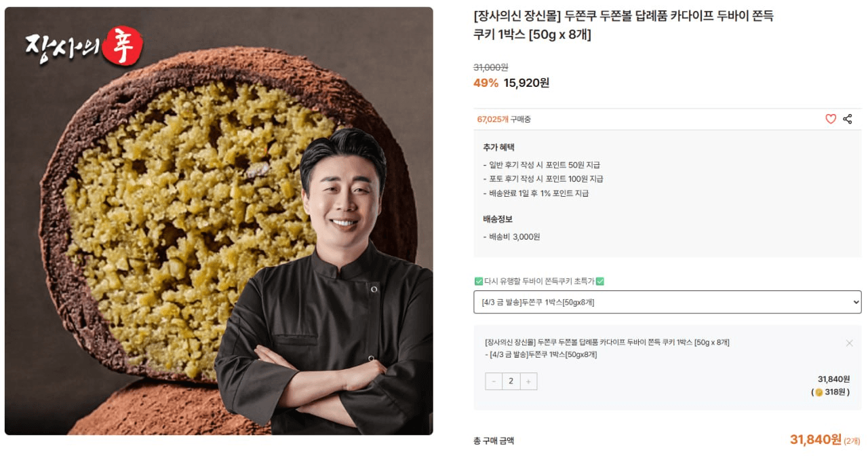Click the struck-through 31,000원 original price

491,67
